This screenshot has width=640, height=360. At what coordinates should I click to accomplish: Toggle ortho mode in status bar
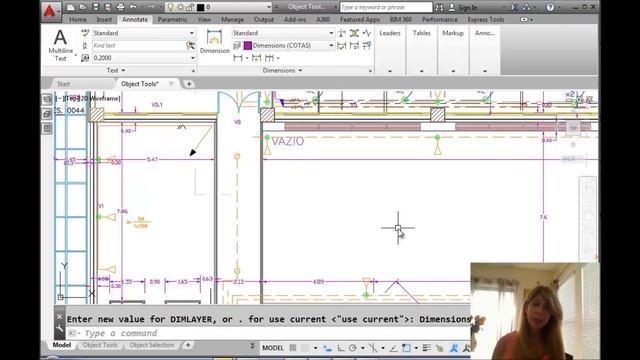341,348
